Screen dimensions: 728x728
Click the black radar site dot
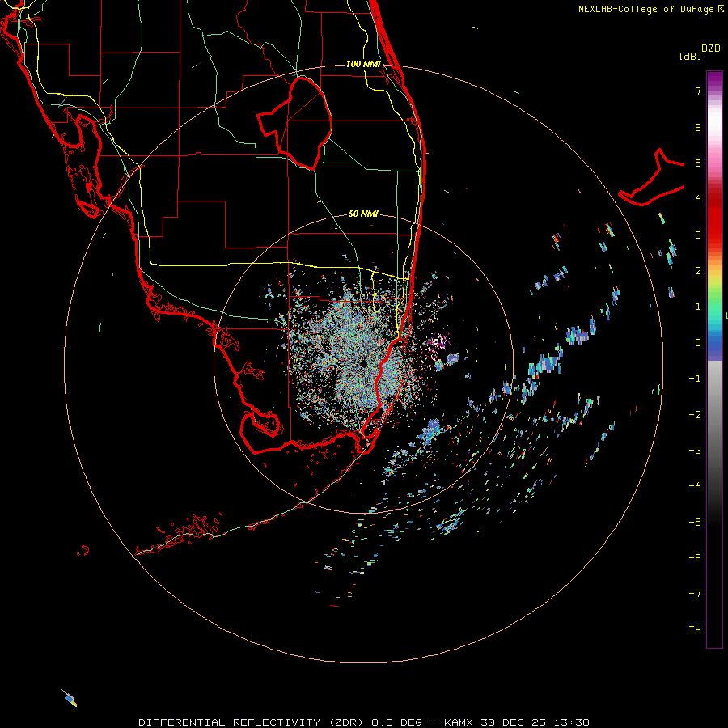pyautogui.click(x=363, y=363)
